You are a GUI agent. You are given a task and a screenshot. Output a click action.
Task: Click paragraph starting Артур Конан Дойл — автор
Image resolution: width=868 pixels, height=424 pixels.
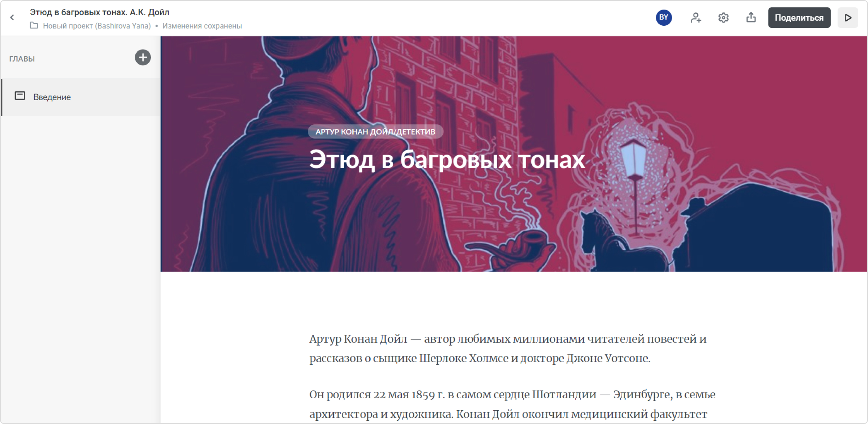(508, 348)
